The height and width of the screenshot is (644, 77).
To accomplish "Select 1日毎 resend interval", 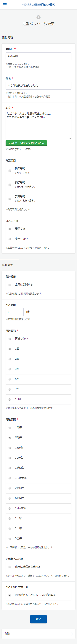I will 10,519.
